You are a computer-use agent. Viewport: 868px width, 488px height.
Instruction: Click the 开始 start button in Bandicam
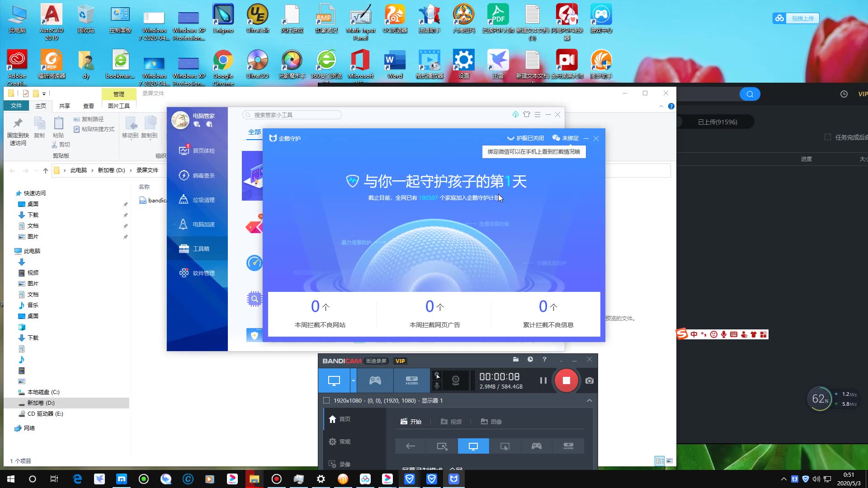(413, 421)
